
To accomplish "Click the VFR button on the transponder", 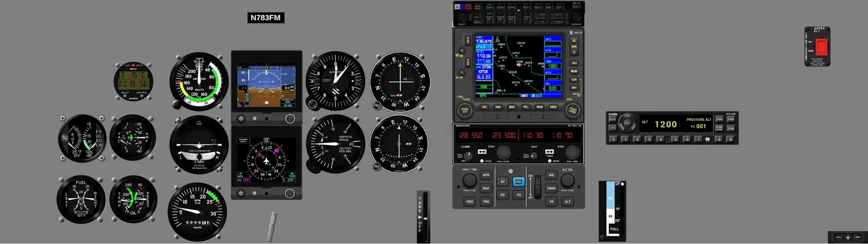I will click(x=613, y=128).
